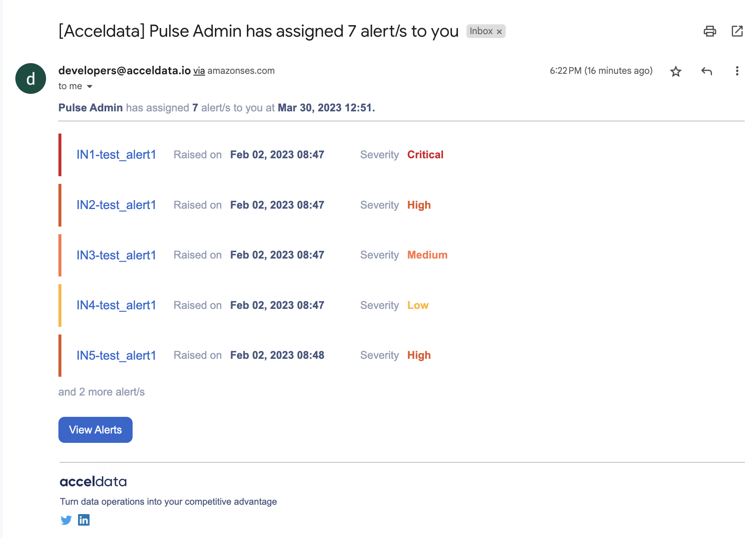Click 'Feb 02, 2023 08:48' raised date
The image size is (756, 538).
click(277, 355)
